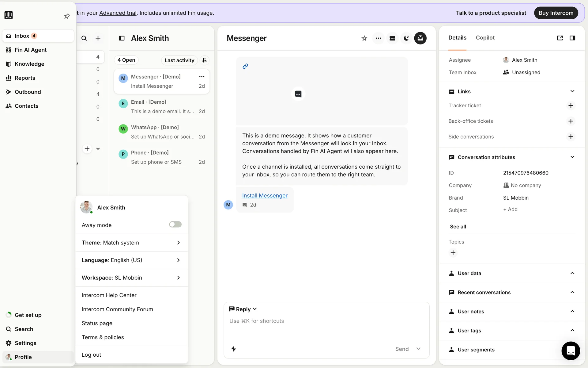This screenshot has width=588, height=368.
Task: Toggle the right details sidebar panel
Action: [x=572, y=38]
